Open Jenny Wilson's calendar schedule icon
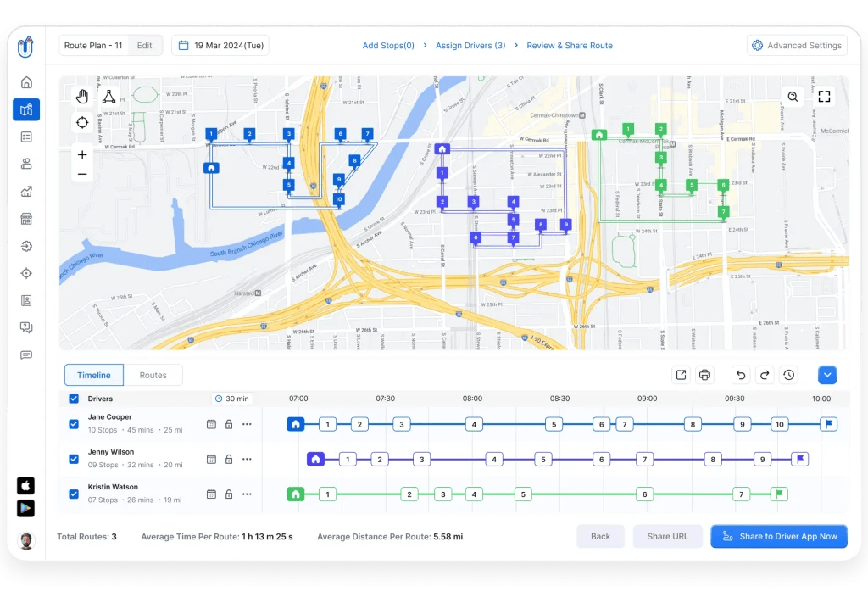This screenshot has height=603, width=868. coord(211,459)
